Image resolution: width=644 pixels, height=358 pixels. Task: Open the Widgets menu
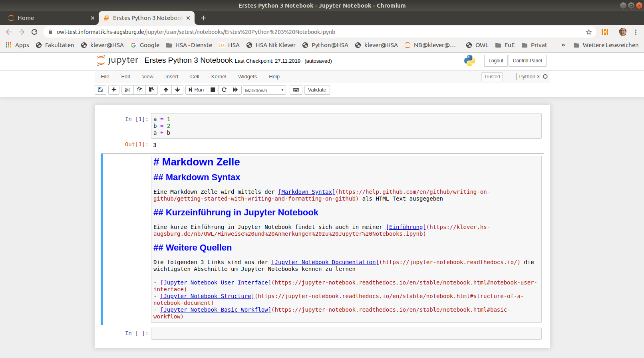248,77
